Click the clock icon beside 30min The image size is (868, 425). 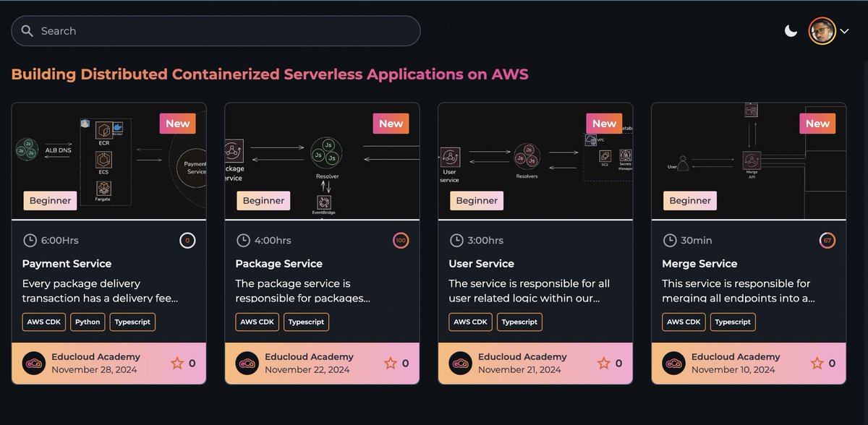coord(670,241)
